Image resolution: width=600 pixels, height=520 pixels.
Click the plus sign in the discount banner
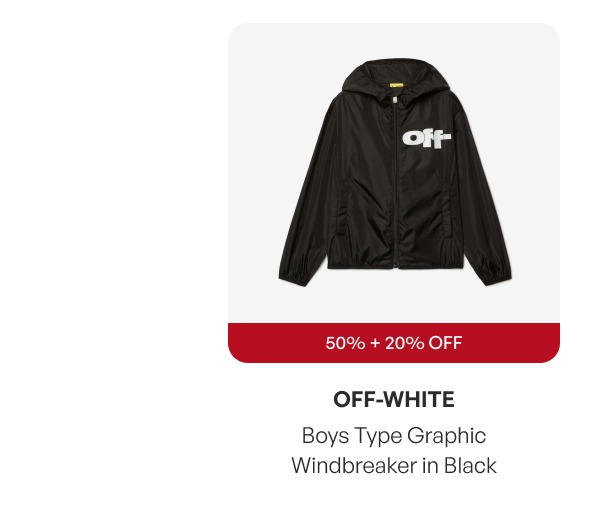pos(375,343)
